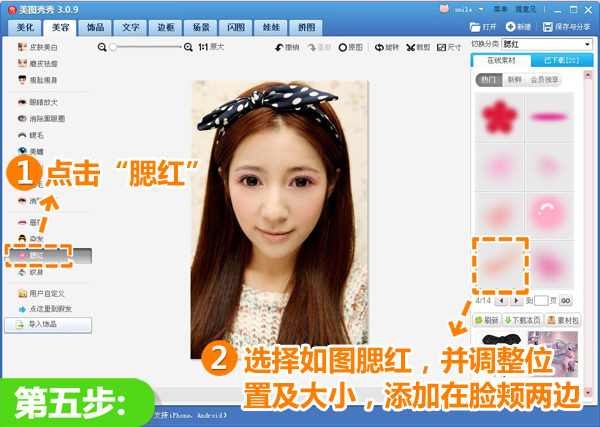Select the 睫毛 eyelash tool
Screen dimensions: 600x427
coord(31,135)
